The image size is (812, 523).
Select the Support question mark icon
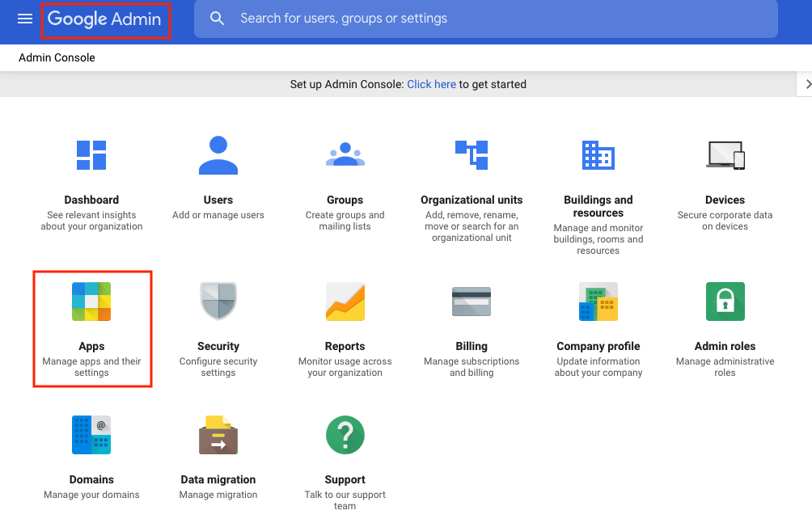click(345, 435)
